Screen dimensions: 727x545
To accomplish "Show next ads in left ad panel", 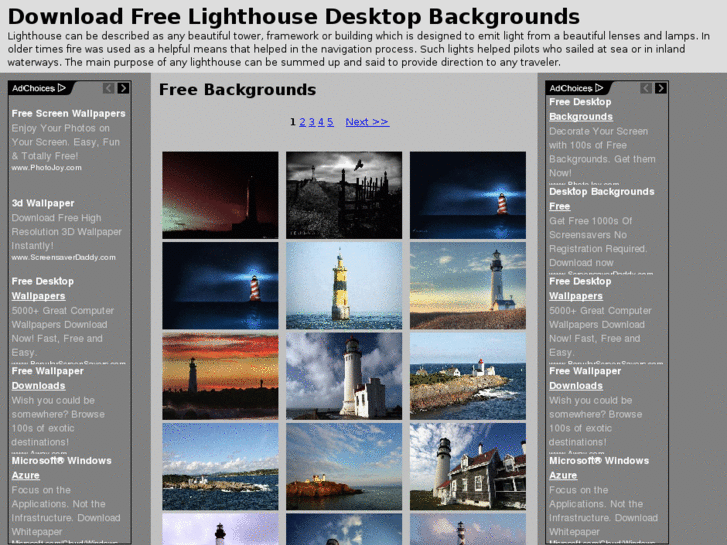I will point(123,88).
